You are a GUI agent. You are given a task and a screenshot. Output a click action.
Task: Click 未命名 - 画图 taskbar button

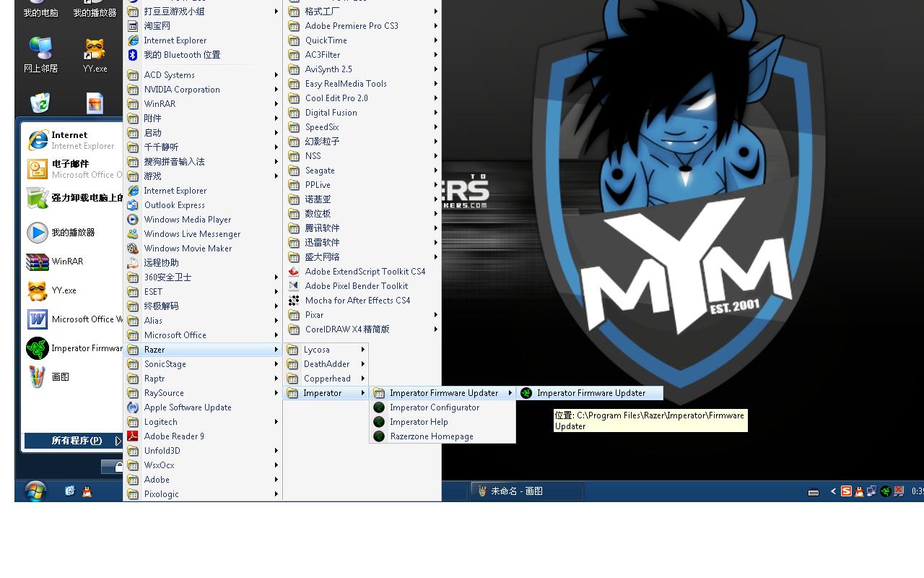527,491
